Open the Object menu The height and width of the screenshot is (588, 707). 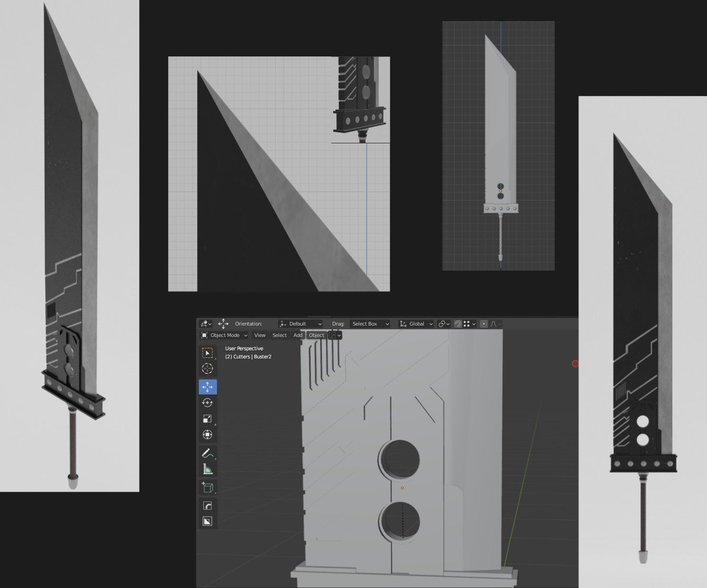click(316, 335)
